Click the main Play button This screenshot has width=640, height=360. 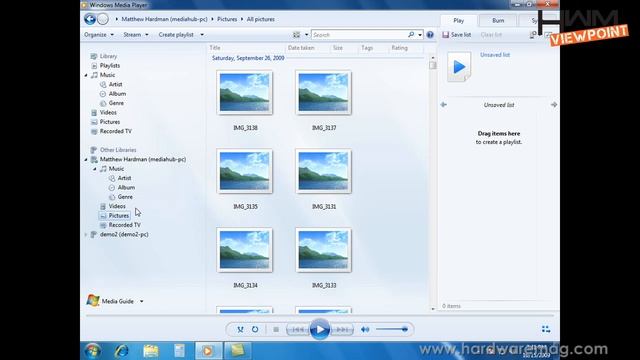point(320,329)
